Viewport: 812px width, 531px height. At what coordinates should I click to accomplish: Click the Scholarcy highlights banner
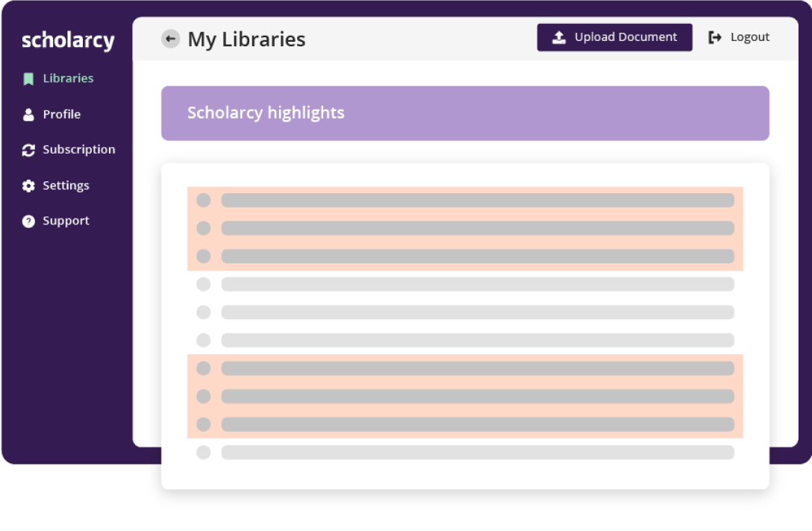(x=465, y=113)
